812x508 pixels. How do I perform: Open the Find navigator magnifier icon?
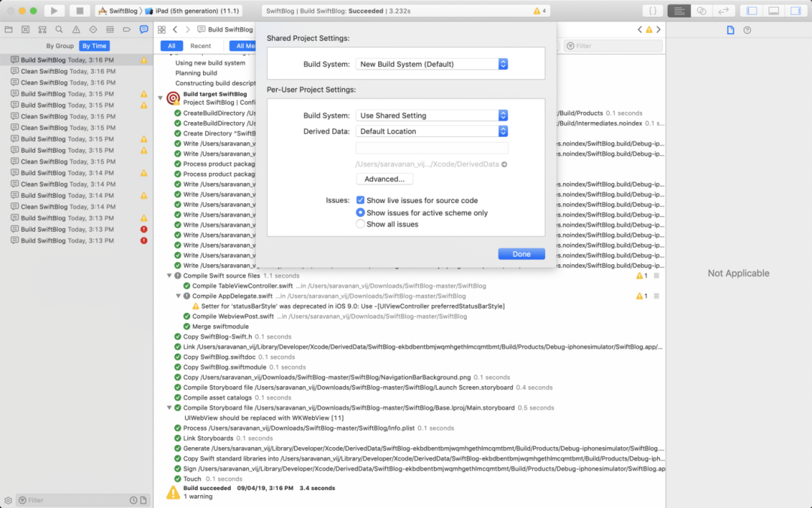[59, 29]
